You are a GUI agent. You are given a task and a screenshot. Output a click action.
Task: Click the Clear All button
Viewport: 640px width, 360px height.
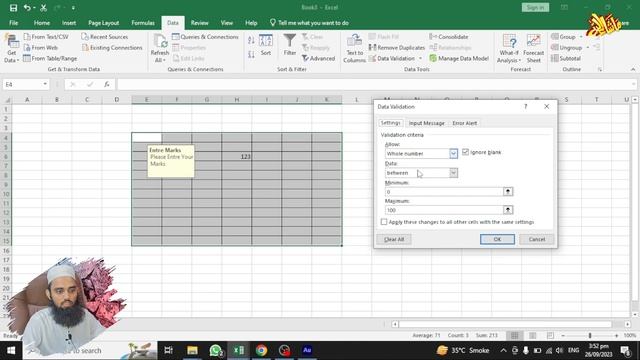(x=394, y=239)
